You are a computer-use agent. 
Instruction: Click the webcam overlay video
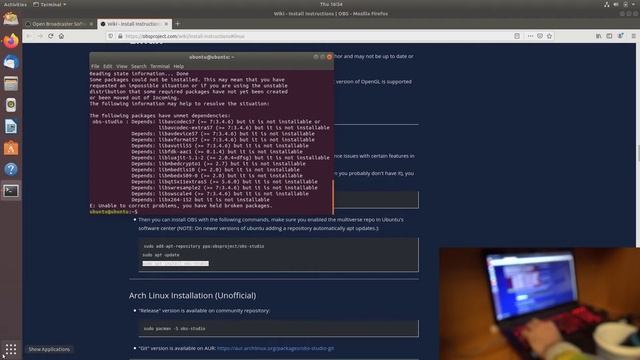(x=540, y=304)
